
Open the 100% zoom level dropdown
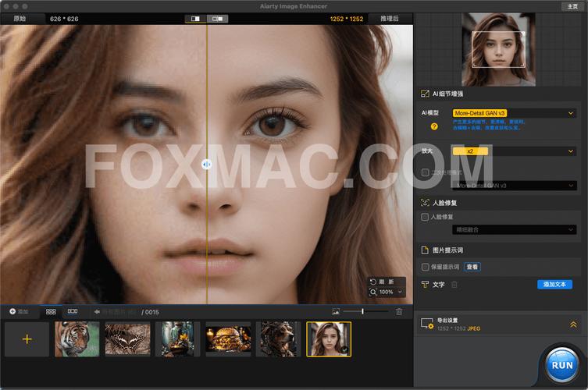(390, 292)
